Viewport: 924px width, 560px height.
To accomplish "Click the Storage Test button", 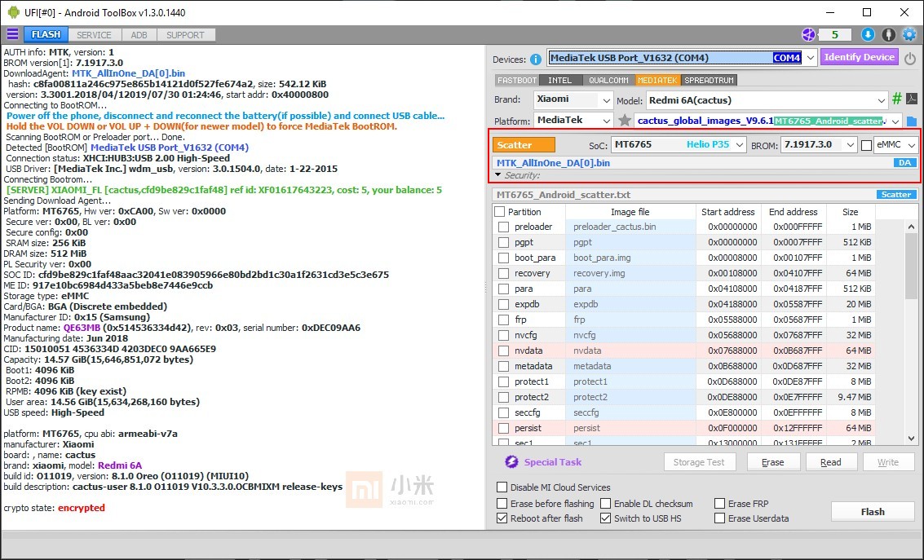I will coord(699,462).
